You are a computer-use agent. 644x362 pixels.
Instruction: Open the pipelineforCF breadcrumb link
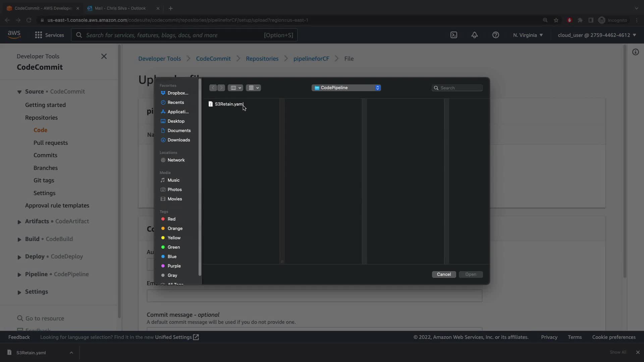click(311, 59)
